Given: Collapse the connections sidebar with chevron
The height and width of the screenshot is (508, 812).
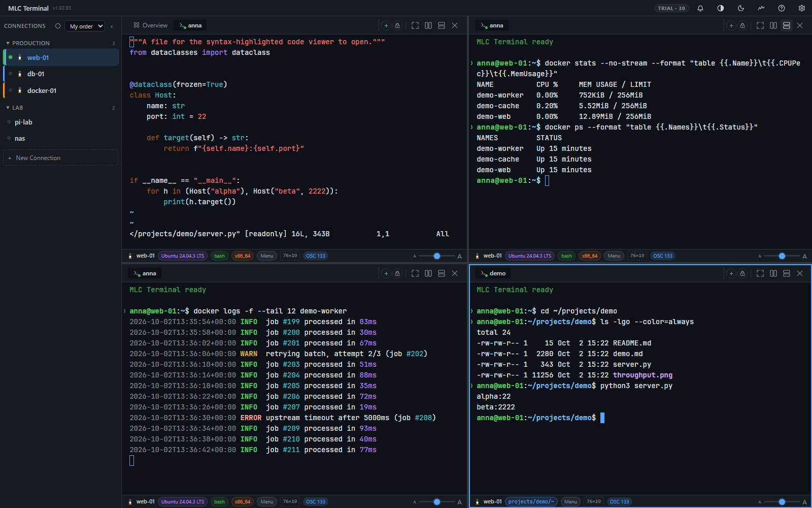Looking at the screenshot, I should coord(112,26).
